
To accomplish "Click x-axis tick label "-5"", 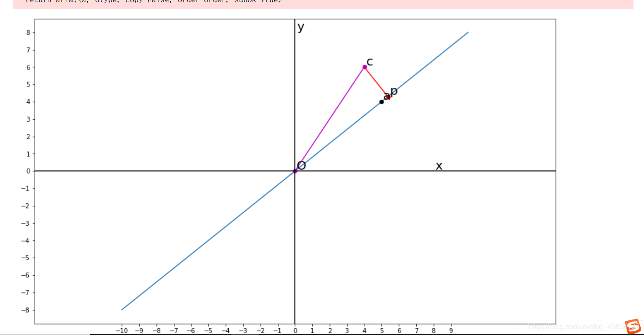I will point(208,330).
